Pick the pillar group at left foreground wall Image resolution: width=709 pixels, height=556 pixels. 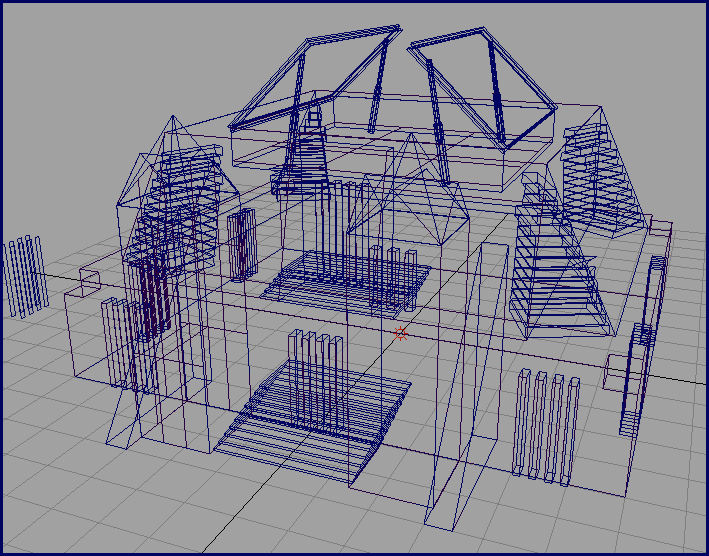click(119, 340)
